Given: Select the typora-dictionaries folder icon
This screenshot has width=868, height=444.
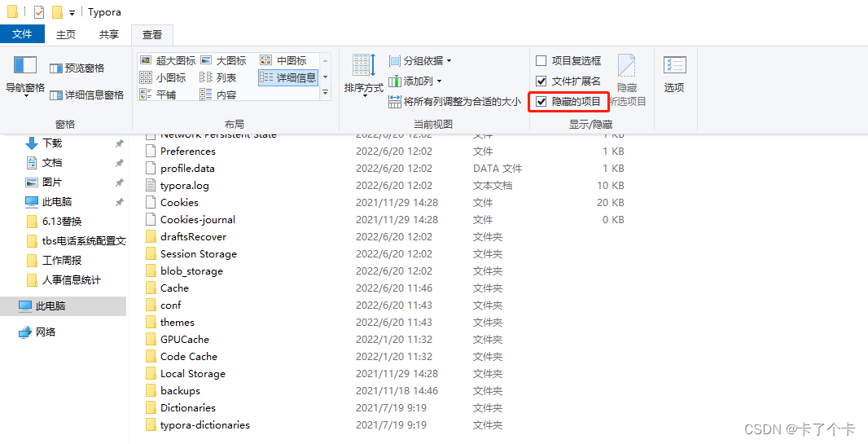Looking at the screenshot, I should point(151,425).
